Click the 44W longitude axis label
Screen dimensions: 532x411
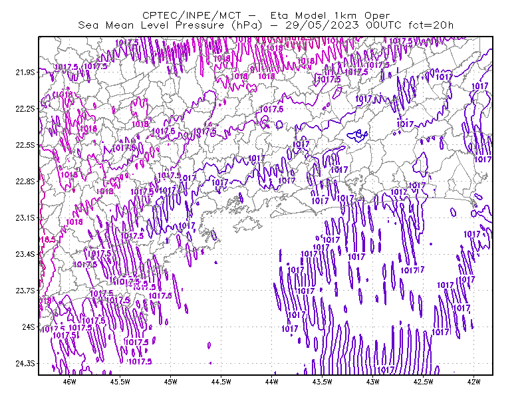pos(271,382)
